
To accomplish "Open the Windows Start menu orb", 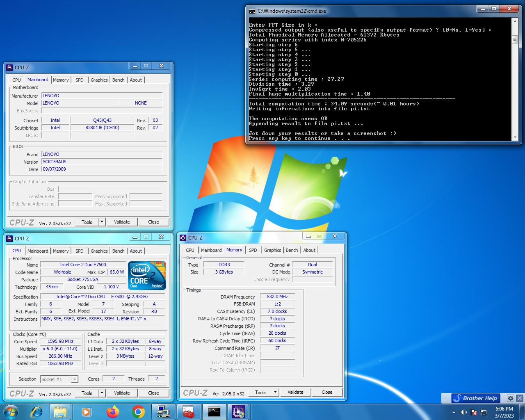I will pos(11,411).
